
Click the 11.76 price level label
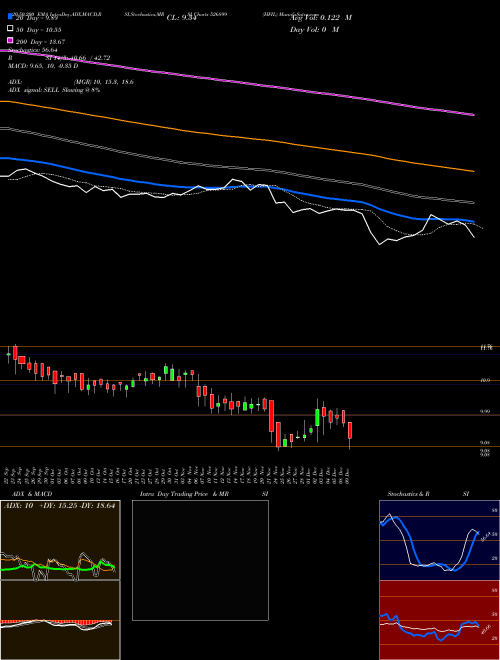(486, 348)
